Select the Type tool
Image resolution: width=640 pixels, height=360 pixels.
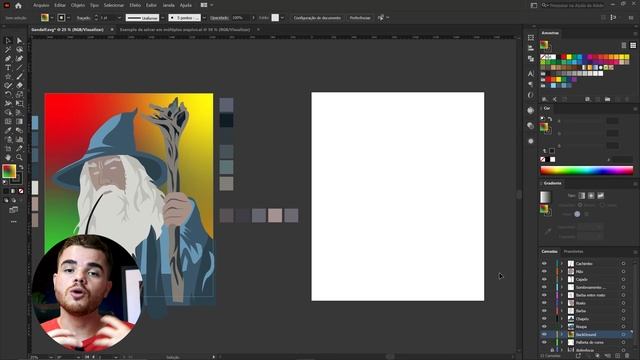coord(8,67)
